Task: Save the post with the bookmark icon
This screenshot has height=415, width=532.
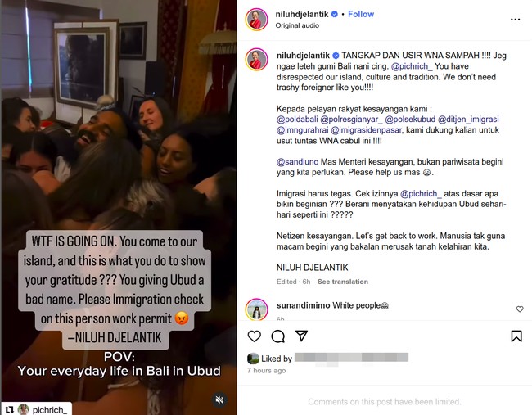Action: (516, 336)
